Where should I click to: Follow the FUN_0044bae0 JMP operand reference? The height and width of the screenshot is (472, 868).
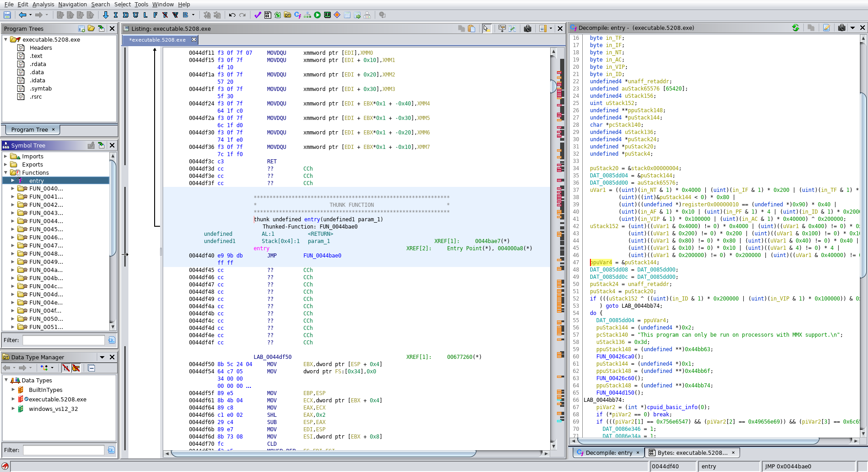coord(322,256)
